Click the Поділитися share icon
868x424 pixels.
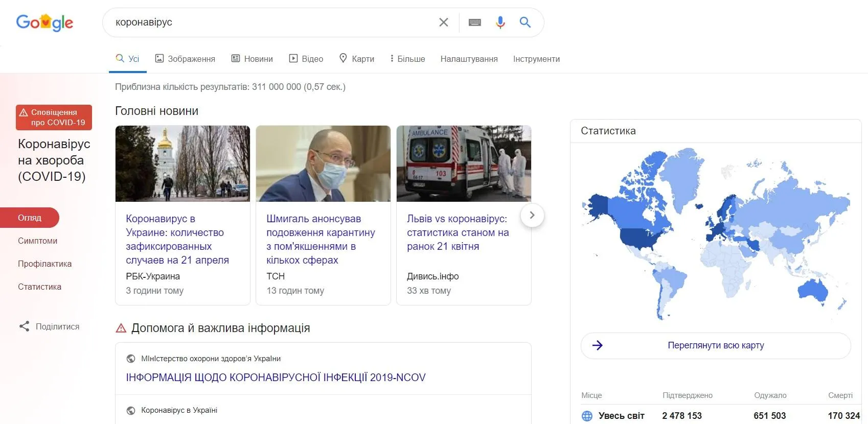pos(24,326)
